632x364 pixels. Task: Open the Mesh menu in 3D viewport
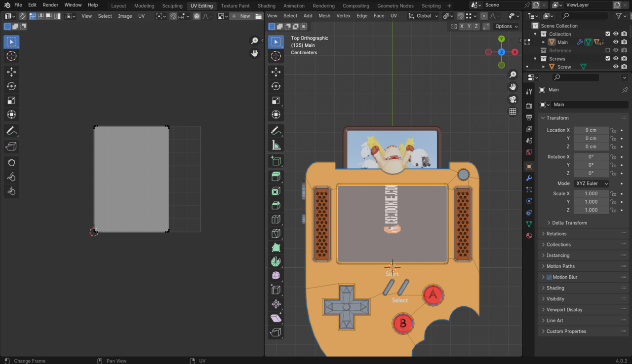(324, 16)
